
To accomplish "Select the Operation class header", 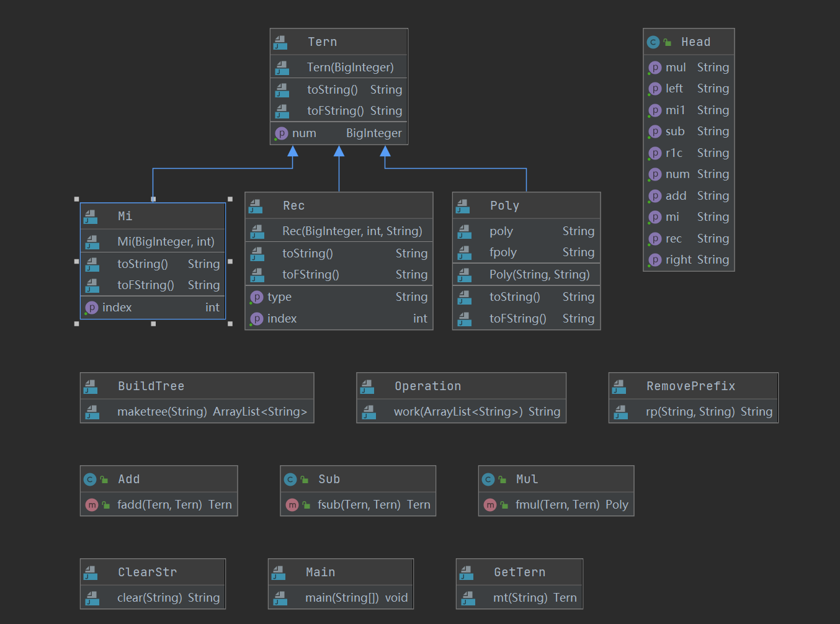I will point(461,386).
